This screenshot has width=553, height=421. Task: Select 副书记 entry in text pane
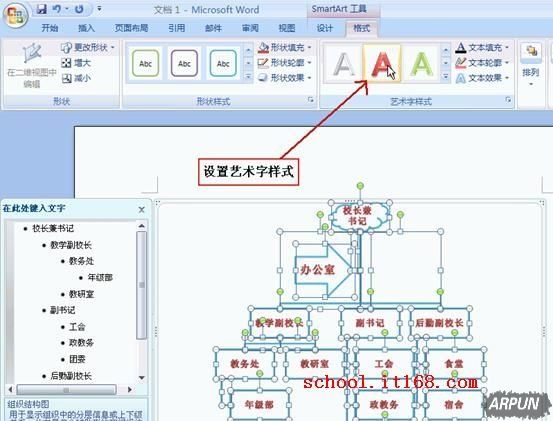(x=63, y=310)
